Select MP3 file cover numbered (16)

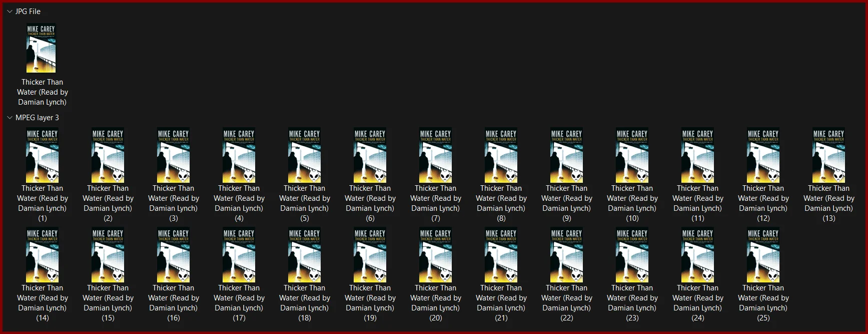[x=174, y=255]
